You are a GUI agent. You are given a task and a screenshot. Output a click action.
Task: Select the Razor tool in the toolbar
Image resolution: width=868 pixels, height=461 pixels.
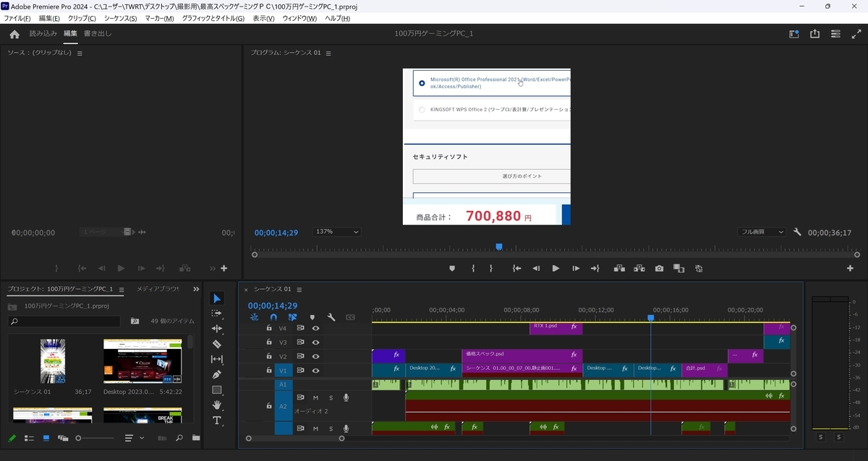pyautogui.click(x=217, y=344)
